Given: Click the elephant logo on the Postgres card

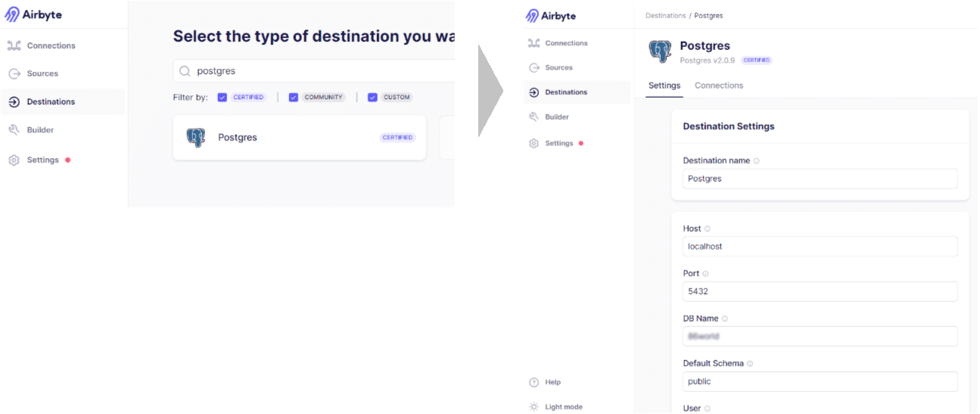Looking at the screenshot, I should click(196, 138).
